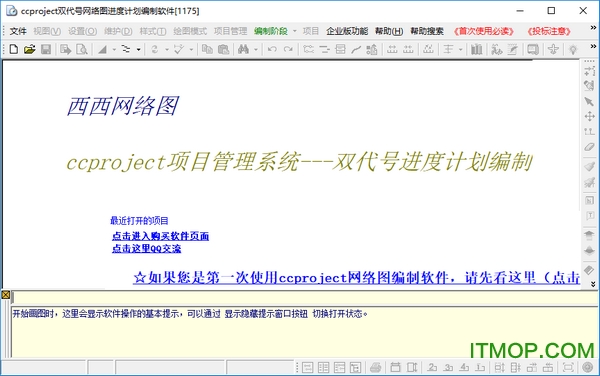Viewport: 600px width, 376px height.
Task: Open the 帮助(H) menu
Action: coord(389,31)
